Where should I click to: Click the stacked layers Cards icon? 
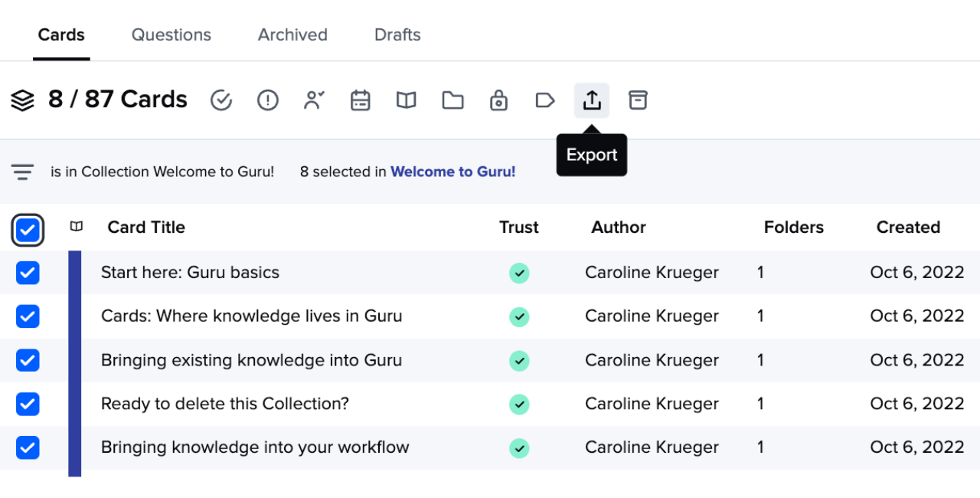(x=23, y=100)
